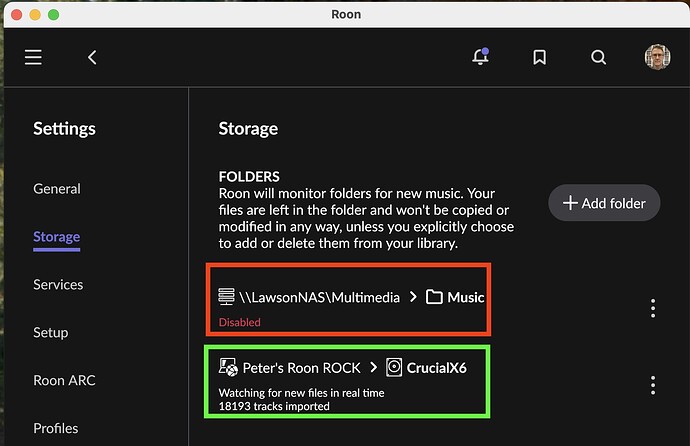Open the hamburger navigation menu

pos(33,57)
